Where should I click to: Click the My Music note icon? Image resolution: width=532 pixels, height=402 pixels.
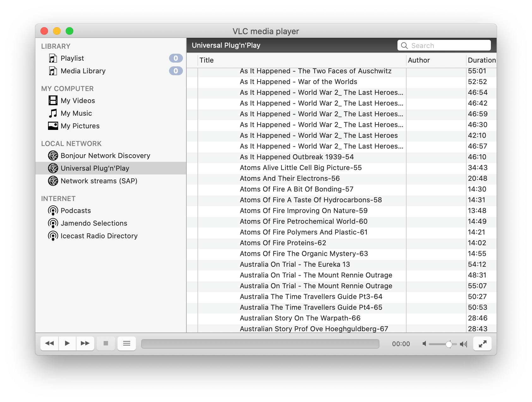[53, 113]
